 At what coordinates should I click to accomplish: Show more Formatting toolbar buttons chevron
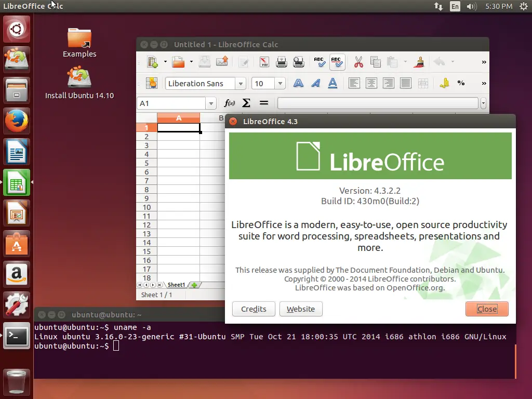[x=484, y=84]
